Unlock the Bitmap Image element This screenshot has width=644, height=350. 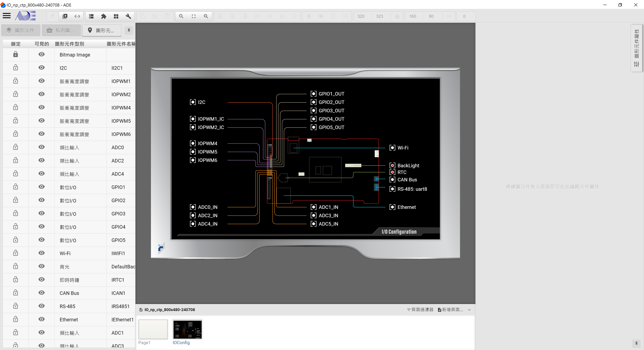pyautogui.click(x=15, y=54)
